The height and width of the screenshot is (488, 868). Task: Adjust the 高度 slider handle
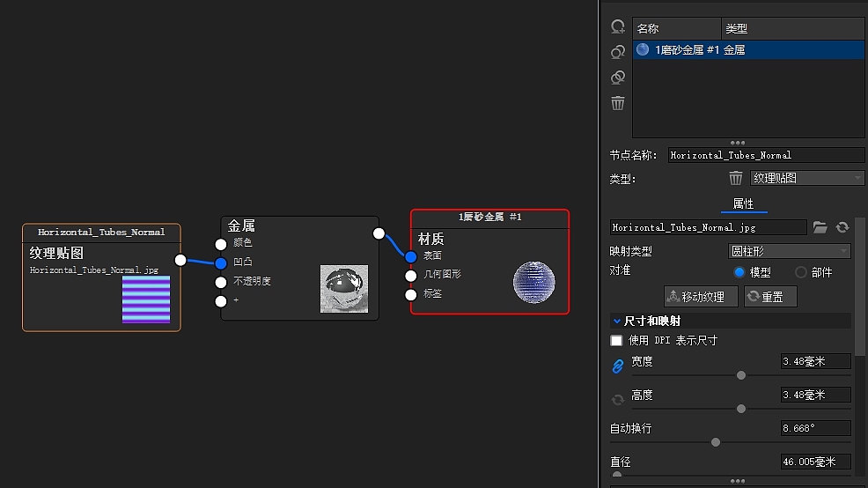[x=741, y=409]
